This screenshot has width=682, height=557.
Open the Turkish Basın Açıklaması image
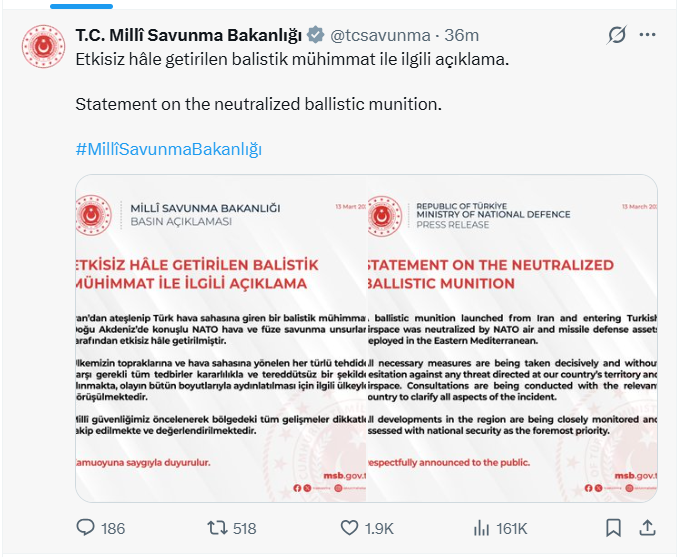coord(221,338)
